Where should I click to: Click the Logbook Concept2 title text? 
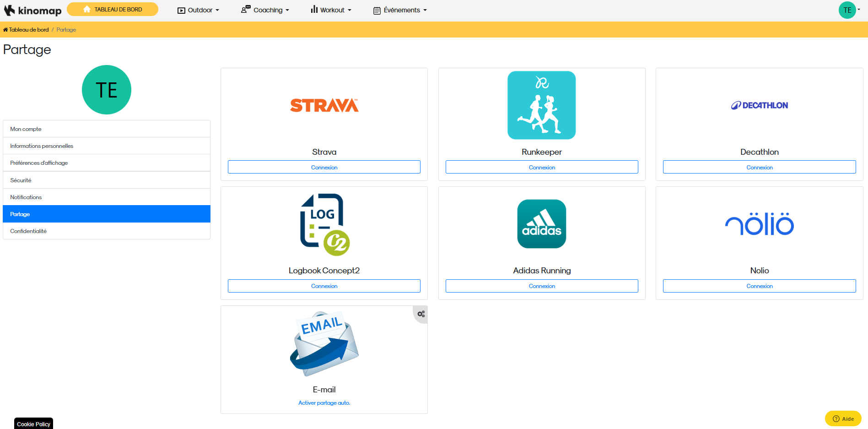point(324,271)
